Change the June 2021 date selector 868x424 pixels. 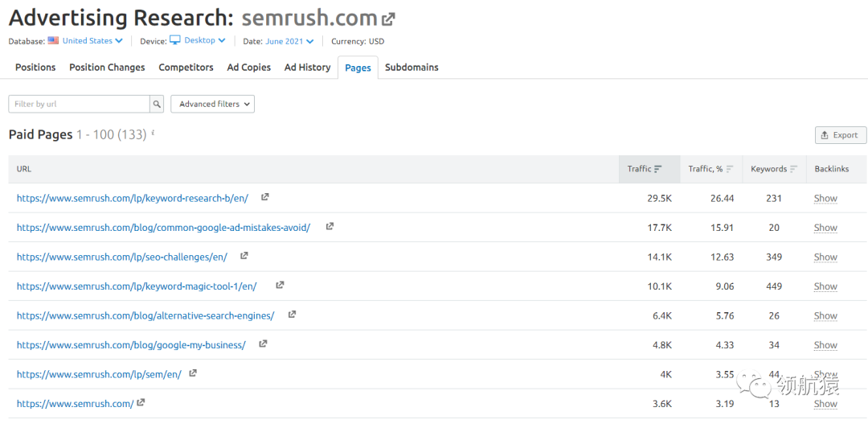coord(289,41)
